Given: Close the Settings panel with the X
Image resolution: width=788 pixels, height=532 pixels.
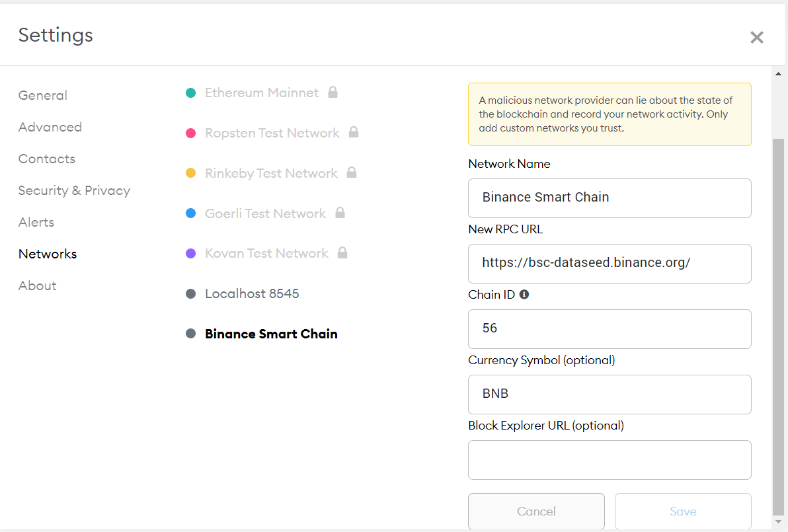Looking at the screenshot, I should (756, 37).
